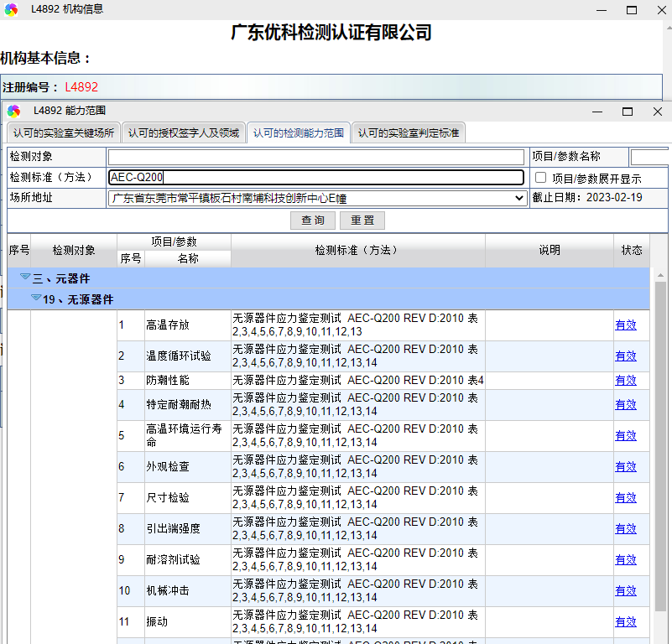Switch to the 认可的授权签字人及领域 tab
672x644 pixels.
click(184, 132)
